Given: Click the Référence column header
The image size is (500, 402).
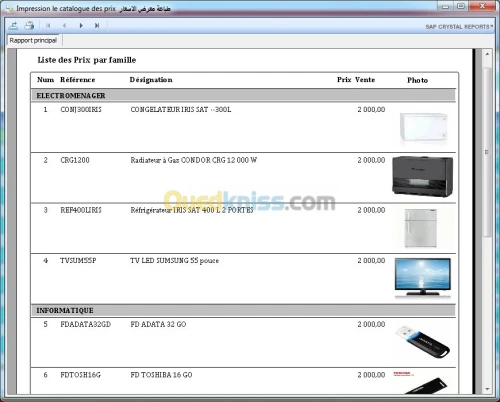Looking at the screenshot, I should pyautogui.click(x=78, y=80).
